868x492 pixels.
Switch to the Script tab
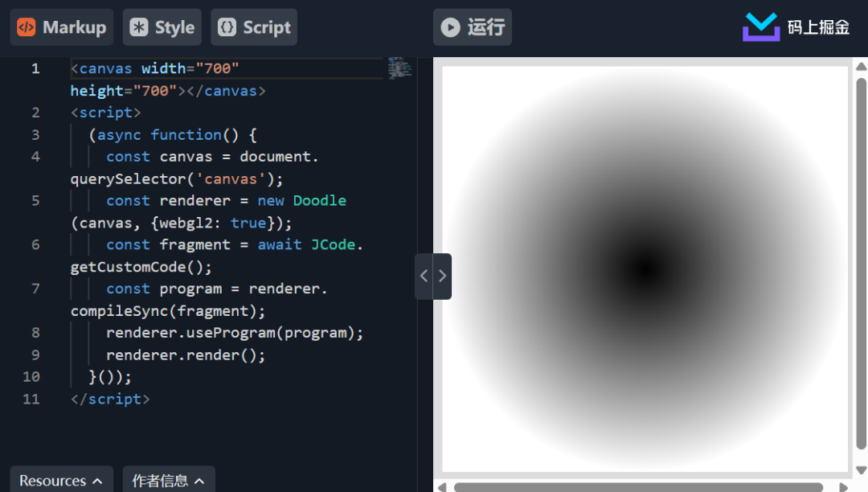254,27
